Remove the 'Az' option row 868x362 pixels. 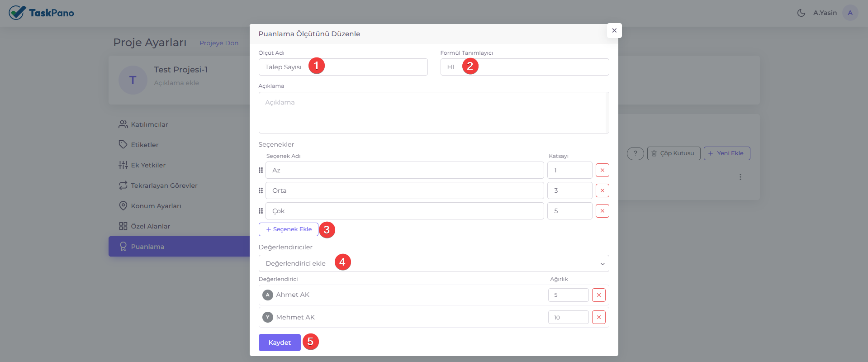pos(602,170)
